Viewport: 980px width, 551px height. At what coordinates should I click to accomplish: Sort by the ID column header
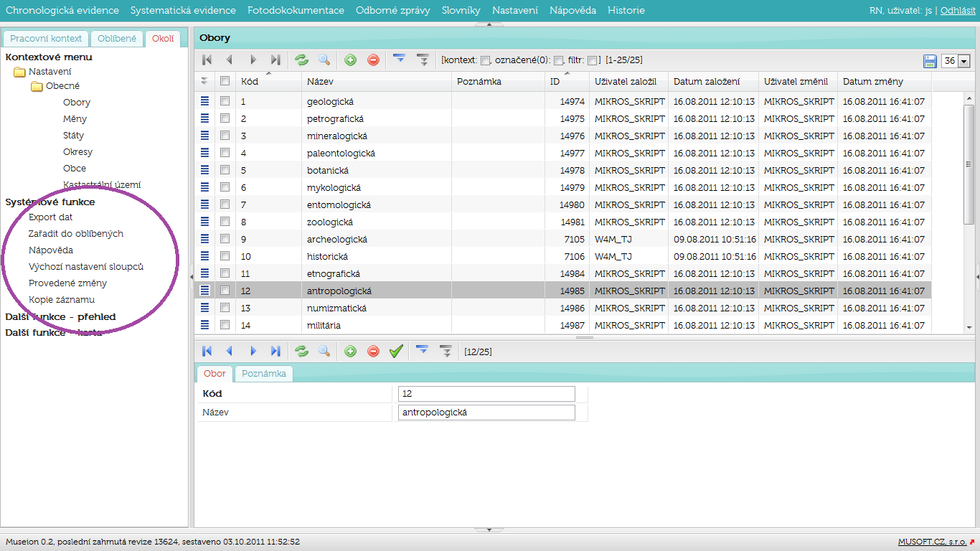tap(567, 82)
